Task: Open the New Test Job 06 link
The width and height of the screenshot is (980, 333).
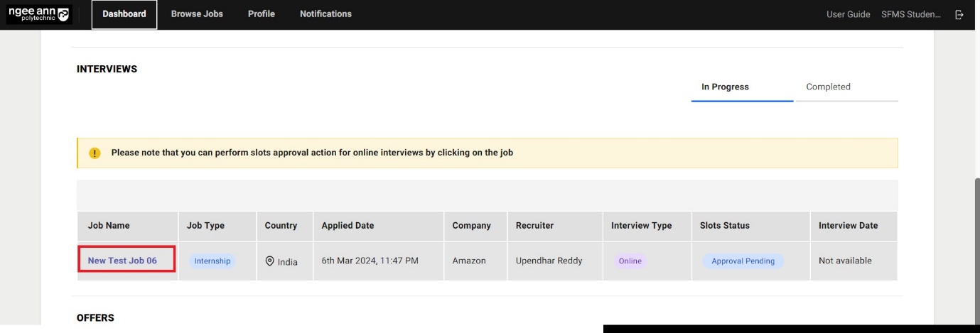Action: coord(122,261)
